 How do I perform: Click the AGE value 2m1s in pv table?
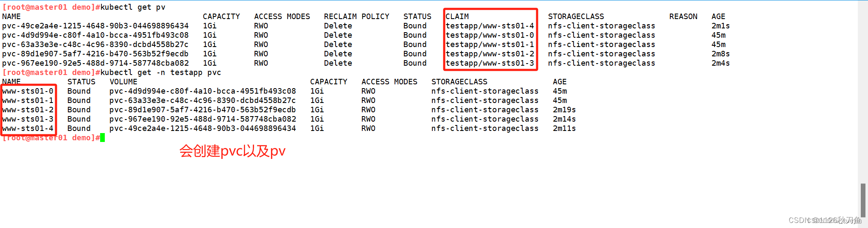coord(720,26)
